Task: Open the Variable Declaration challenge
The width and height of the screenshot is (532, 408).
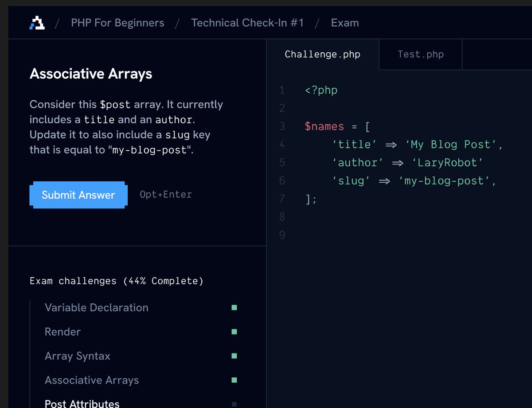Action: (x=97, y=307)
